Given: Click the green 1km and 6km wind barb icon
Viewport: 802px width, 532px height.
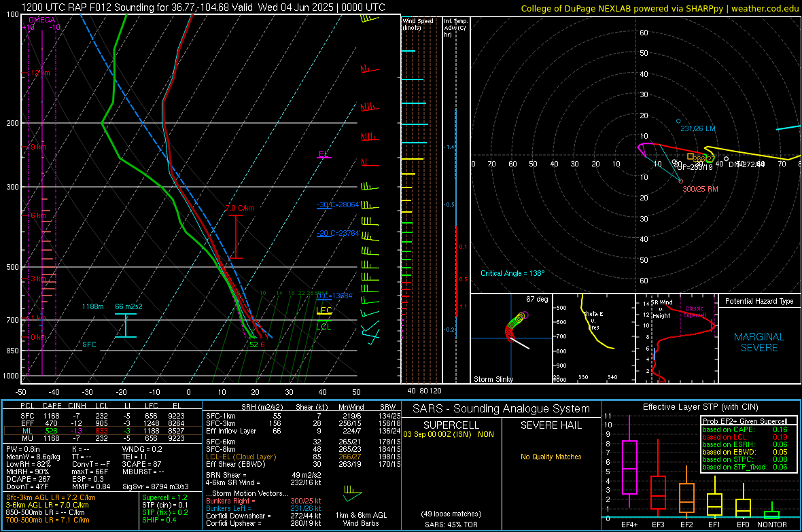Looking at the screenshot, I should tap(353, 493).
